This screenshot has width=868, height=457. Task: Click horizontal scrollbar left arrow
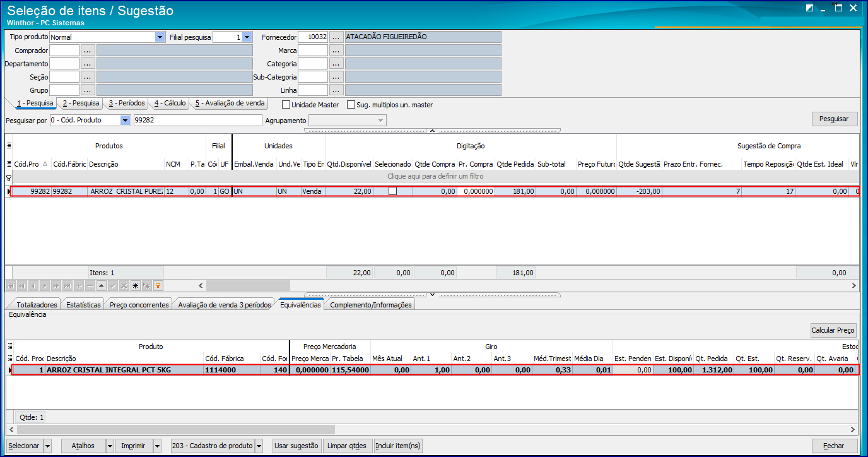click(201, 286)
